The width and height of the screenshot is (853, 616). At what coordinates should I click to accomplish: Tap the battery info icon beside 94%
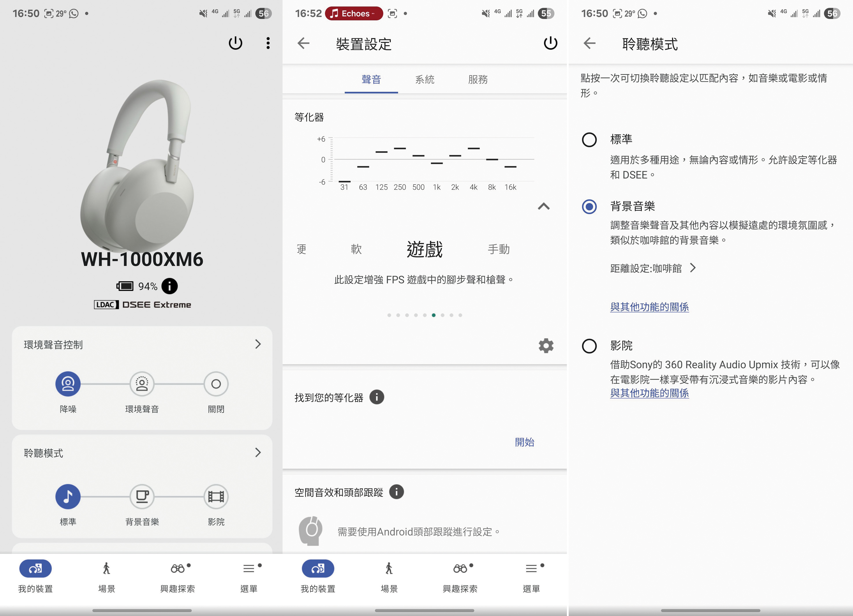pos(170,286)
